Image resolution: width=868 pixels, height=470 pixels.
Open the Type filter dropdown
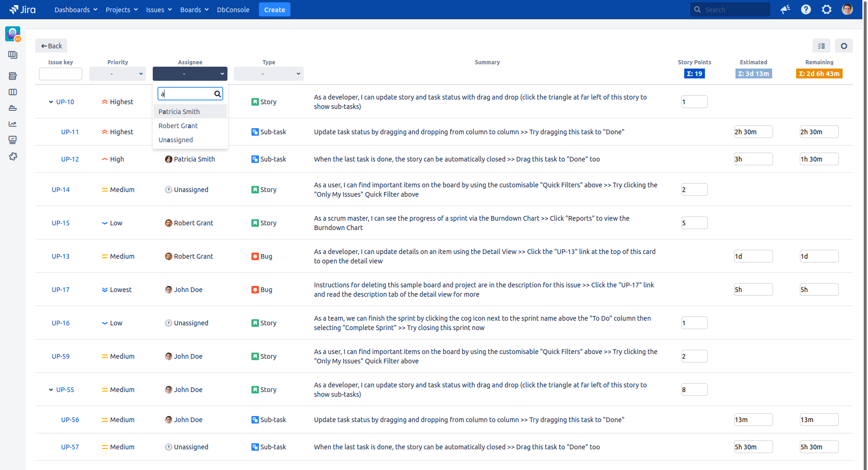tap(268, 73)
